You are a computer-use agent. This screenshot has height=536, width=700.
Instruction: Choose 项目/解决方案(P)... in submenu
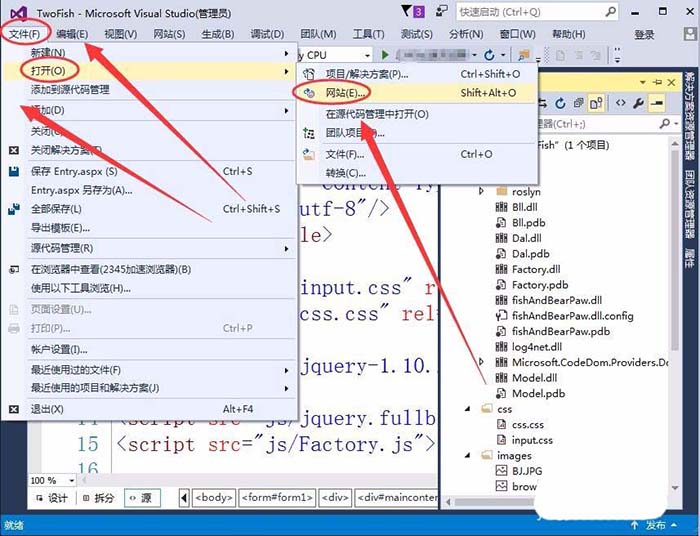(x=417, y=74)
